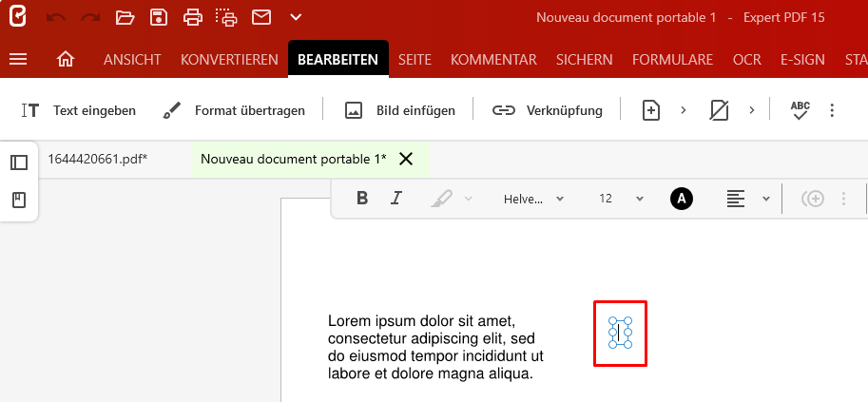Viewport: 868px width, 402px height.
Task: Expand the highlighter options arrow
Action: (x=469, y=199)
